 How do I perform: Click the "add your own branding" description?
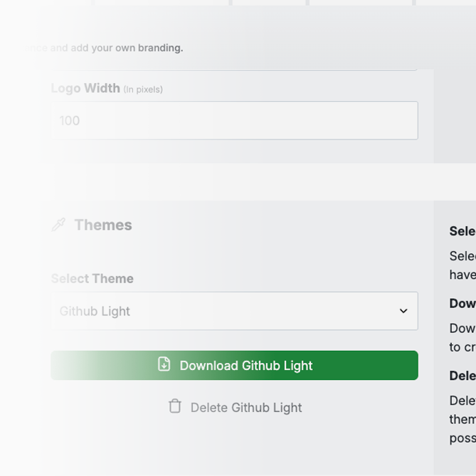[x=114, y=48]
